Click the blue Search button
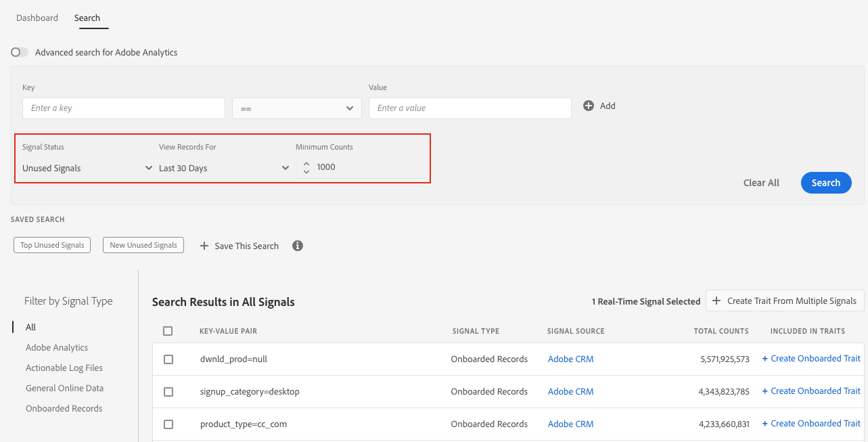Viewport: 868px width, 442px height. (826, 183)
